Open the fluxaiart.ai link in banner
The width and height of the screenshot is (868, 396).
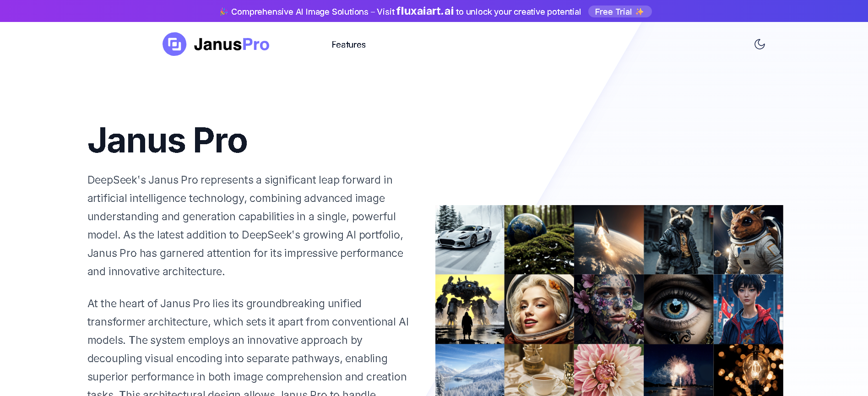point(425,11)
